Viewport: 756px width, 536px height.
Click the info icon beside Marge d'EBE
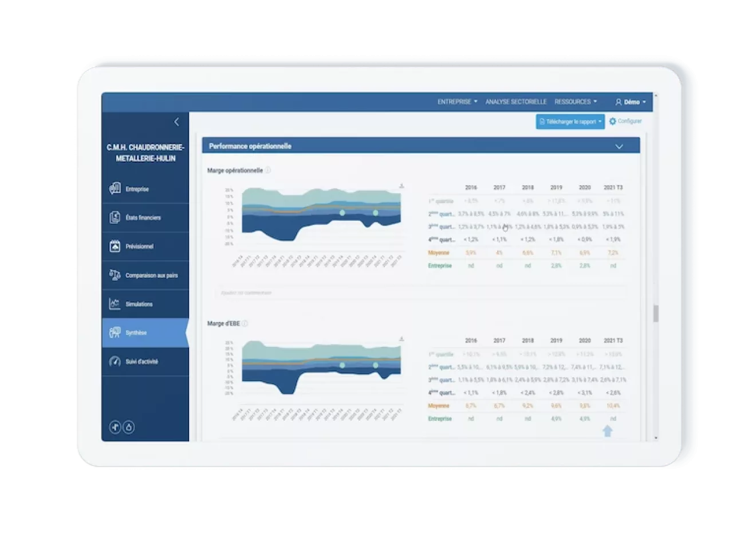click(x=245, y=323)
